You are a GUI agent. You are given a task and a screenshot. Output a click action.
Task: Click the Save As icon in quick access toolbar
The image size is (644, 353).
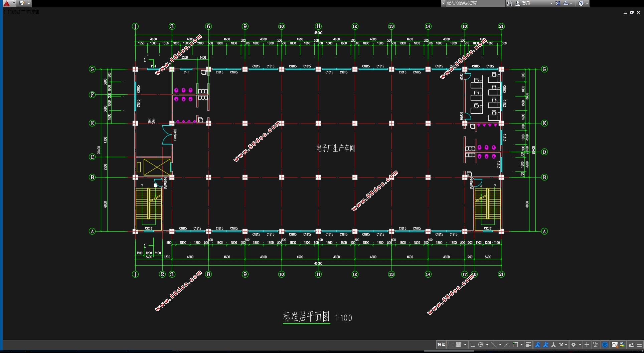[22, 3]
